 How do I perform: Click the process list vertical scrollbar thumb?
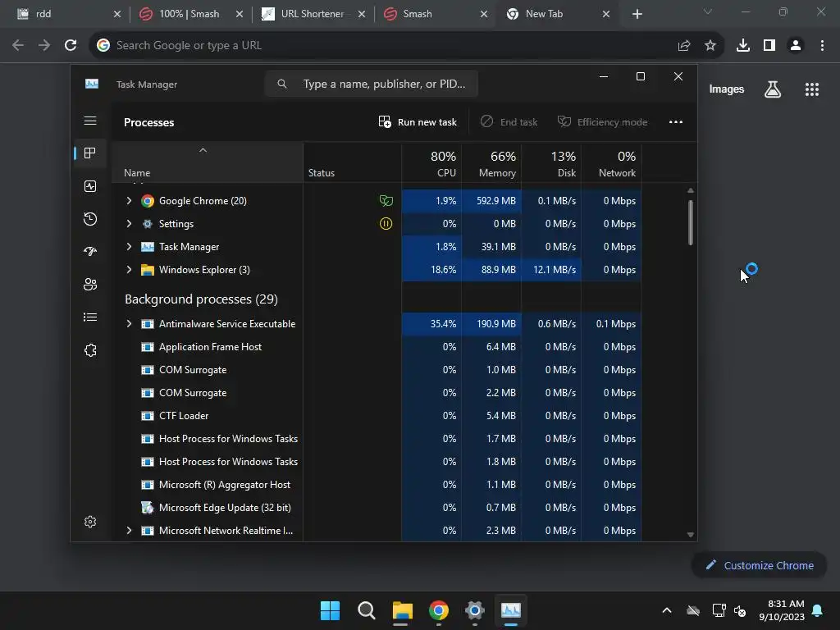pyautogui.click(x=691, y=222)
